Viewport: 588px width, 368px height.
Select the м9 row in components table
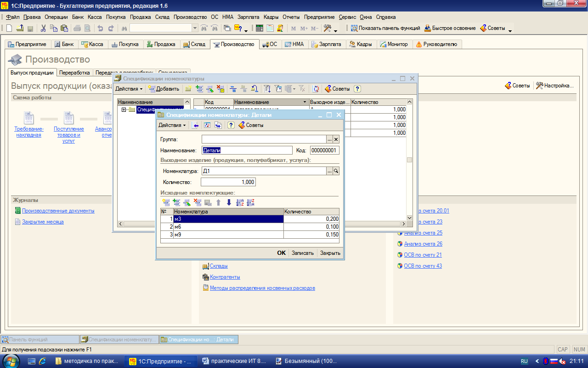pos(250,235)
